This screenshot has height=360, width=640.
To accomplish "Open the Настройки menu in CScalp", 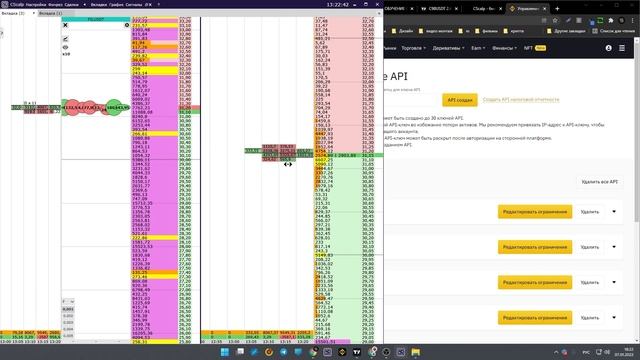I will [36, 4].
